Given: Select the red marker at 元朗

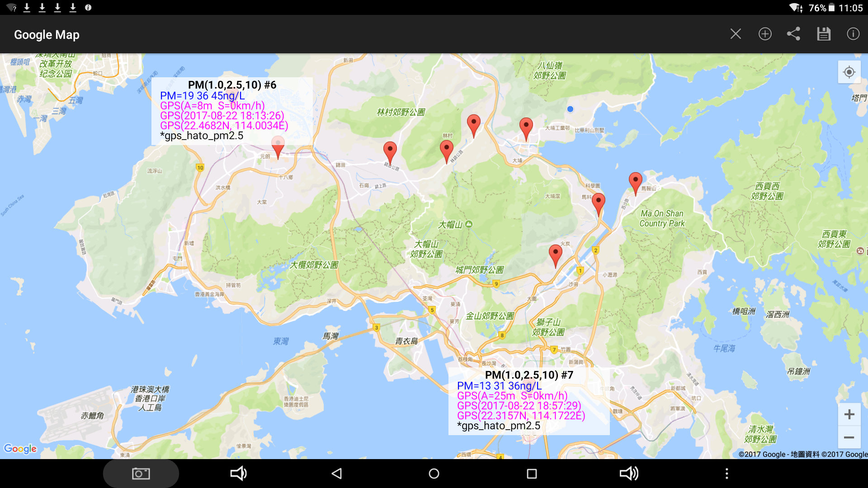Looking at the screenshot, I should coord(278,147).
